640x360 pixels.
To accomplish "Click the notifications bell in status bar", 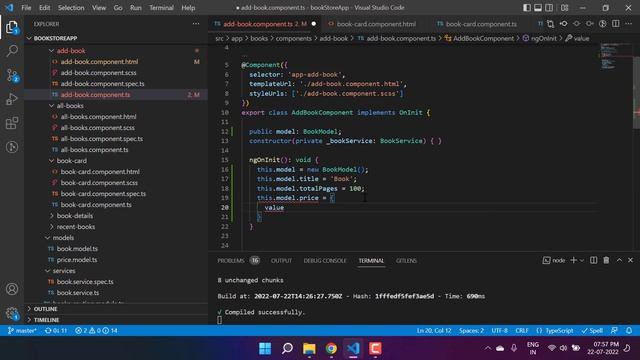I will [x=629, y=330].
